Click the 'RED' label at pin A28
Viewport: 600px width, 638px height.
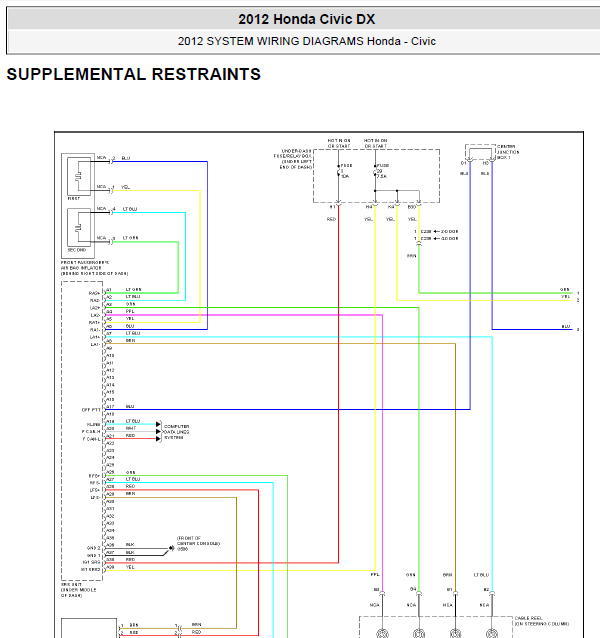click(130, 486)
